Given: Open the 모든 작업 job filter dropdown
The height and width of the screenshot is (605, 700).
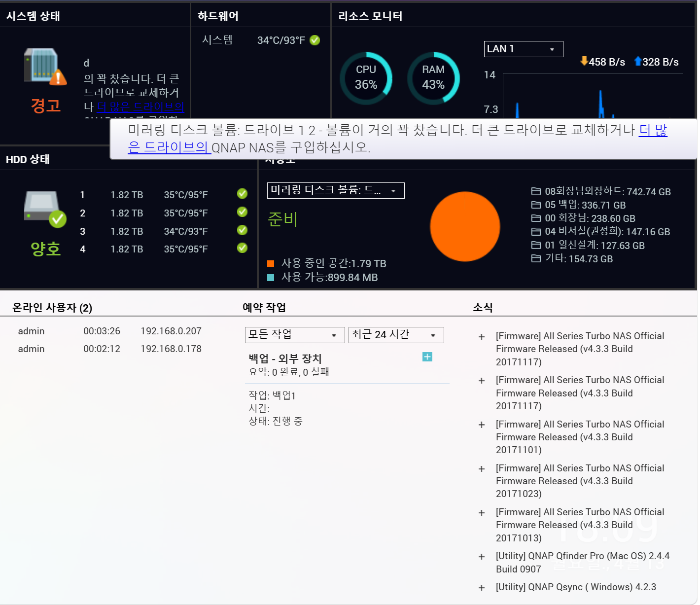Looking at the screenshot, I should point(295,335).
